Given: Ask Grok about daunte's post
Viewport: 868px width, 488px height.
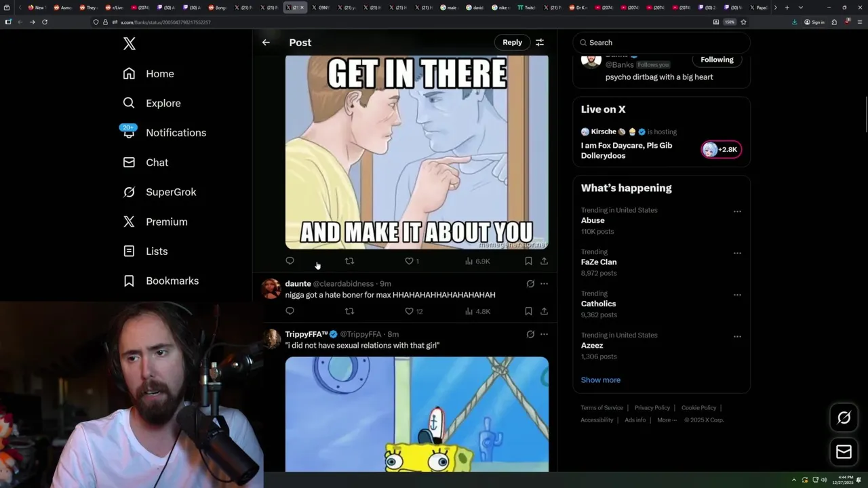Looking at the screenshot, I should (x=530, y=284).
